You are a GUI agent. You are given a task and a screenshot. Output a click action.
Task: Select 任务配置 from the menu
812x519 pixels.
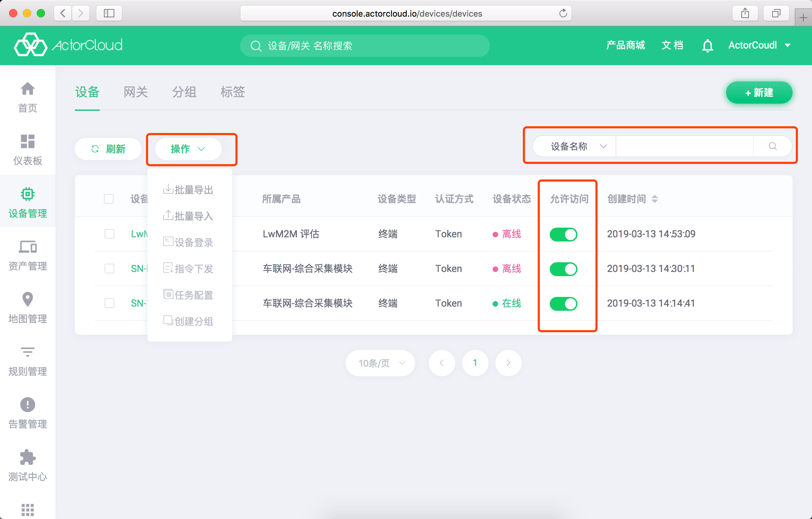(188, 295)
